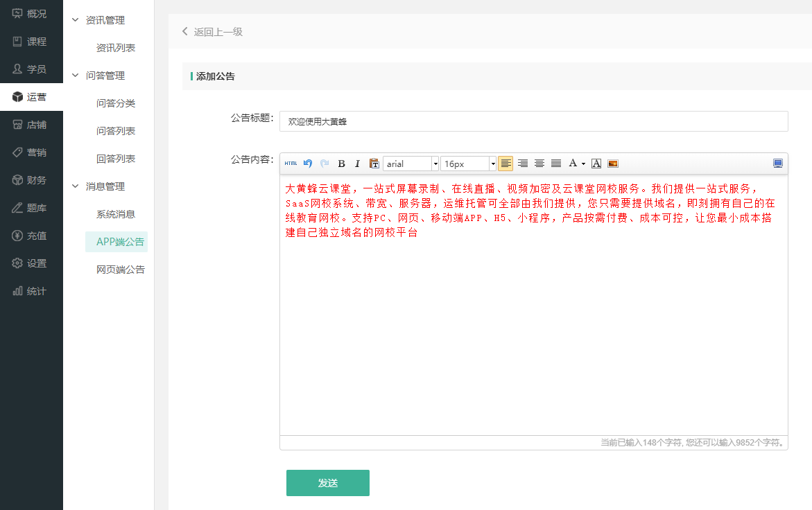The height and width of the screenshot is (510, 812).
Task: Open the font color picker
Action: point(576,164)
